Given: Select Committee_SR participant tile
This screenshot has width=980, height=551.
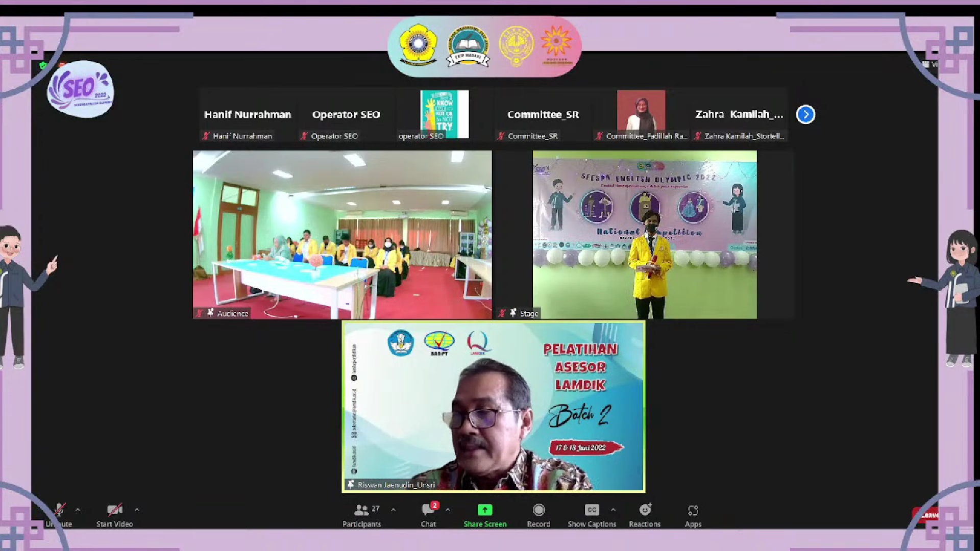Looking at the screenshot, I should pyautogui.click(x=543, y=116).
